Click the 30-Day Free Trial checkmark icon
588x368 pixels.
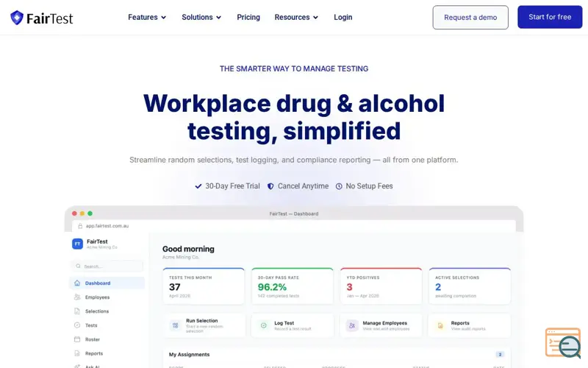pos(198,186)
